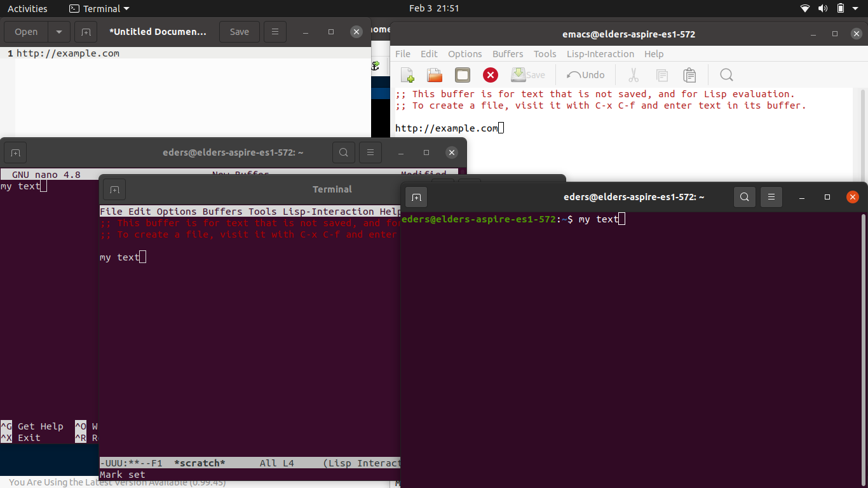Open gedit's hamburger menu

(x=275, y=31)
